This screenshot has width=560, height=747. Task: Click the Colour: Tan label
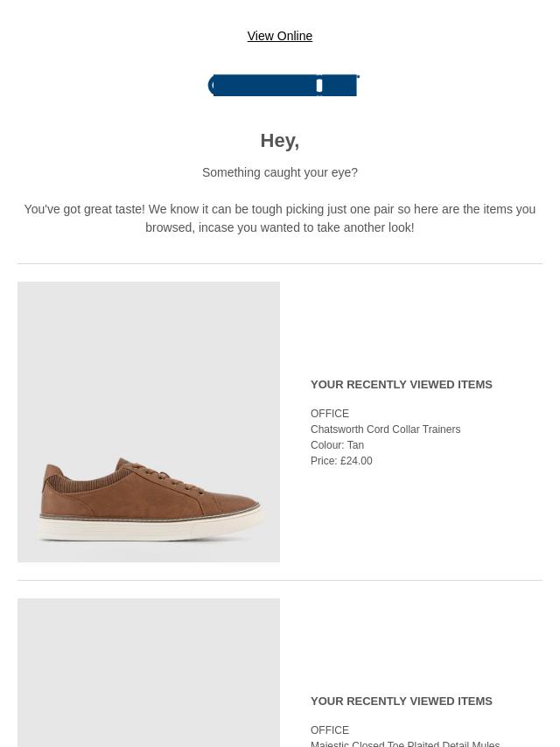click(x=337, y=445)
